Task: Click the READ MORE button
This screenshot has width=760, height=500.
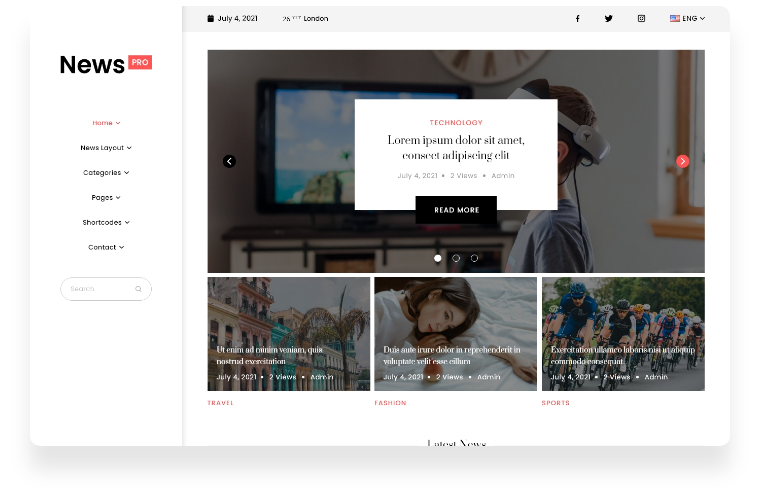Action: coord(456,210)
